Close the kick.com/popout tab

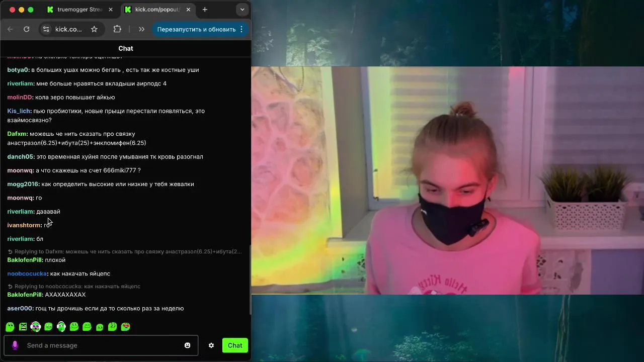[189, 10]
